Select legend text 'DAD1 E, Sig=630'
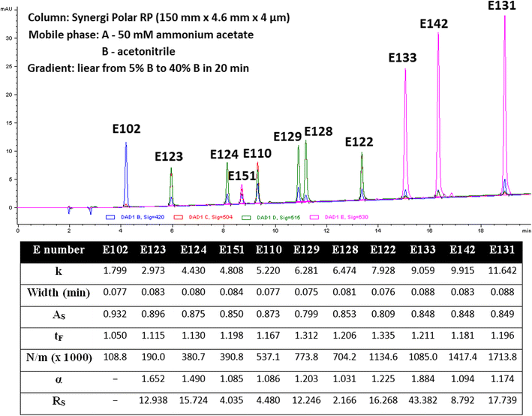 point(347,217)
